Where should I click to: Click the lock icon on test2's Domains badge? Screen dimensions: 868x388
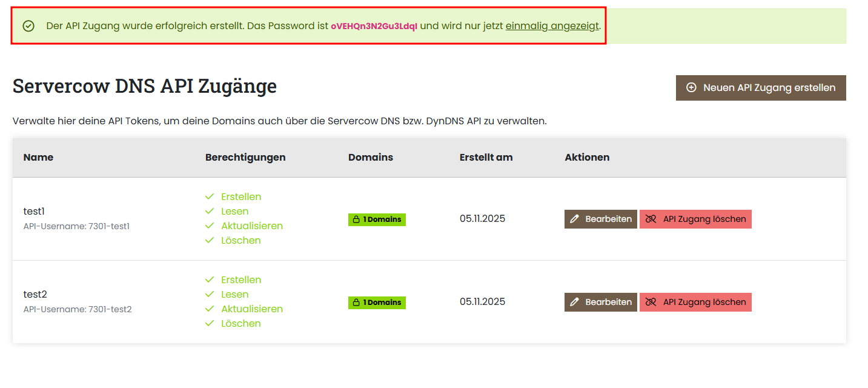pyautogui.click(x=356, y=303)
